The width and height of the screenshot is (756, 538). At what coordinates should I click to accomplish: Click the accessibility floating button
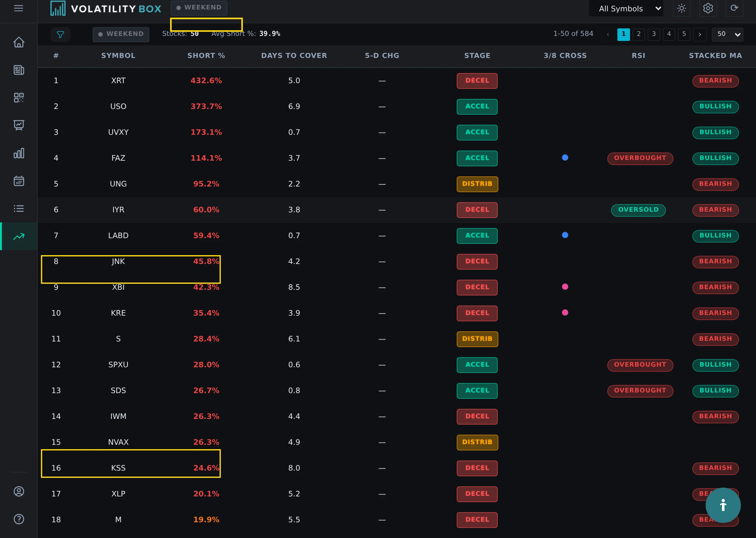(723, 505)
